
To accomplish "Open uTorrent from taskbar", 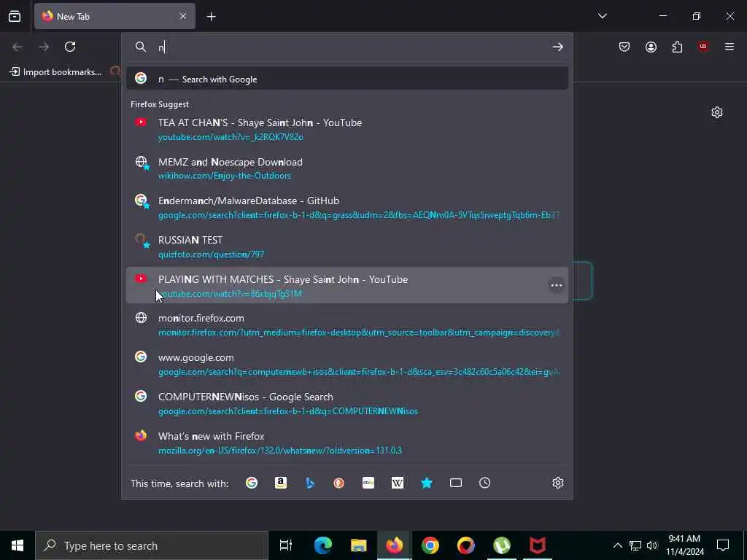I will [502, 545].
